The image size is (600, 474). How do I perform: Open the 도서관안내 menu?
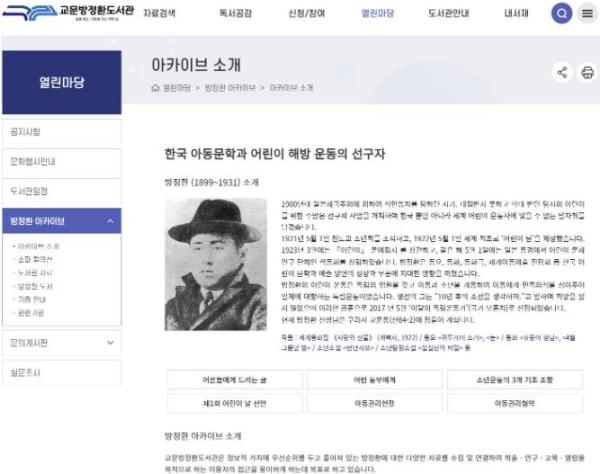pyautogui.click(x=448, y=13)
